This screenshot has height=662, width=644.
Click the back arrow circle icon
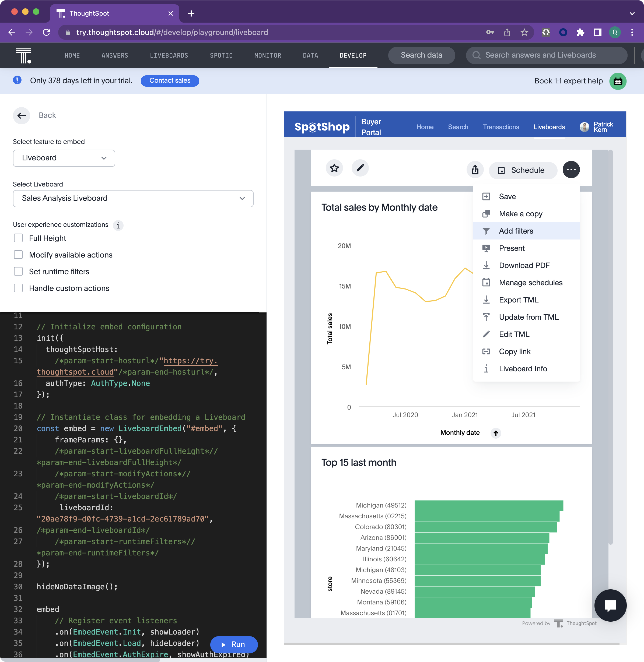click(x=22, y=116)
